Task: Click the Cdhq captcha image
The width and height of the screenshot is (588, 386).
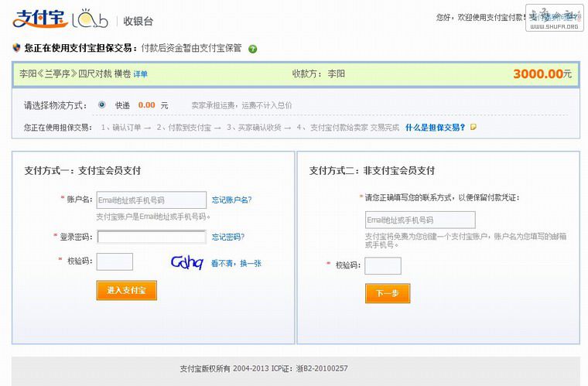Action: 186,262
